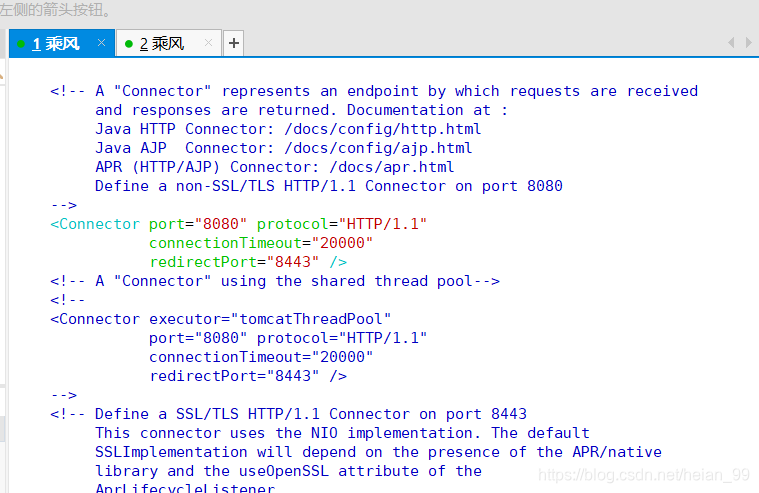This screenshot has width=759, height=493.
Task: Close the "1 乘风" session tab
Action: pyautogui.click(x=101, y=43)
